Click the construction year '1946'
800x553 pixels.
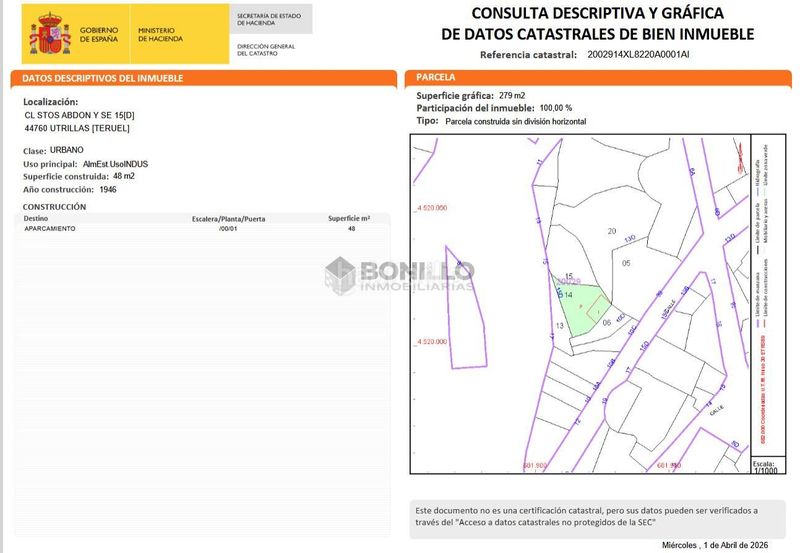[108, 189]
